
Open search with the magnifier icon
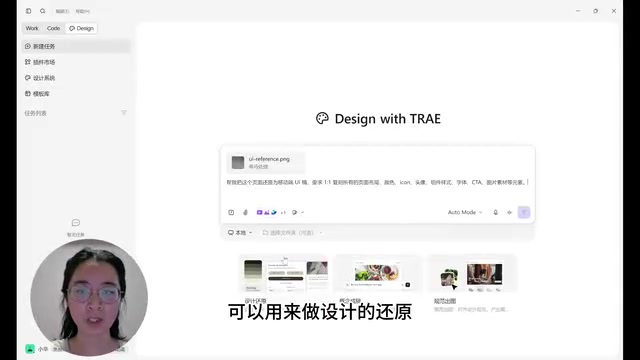coord(43,11)
